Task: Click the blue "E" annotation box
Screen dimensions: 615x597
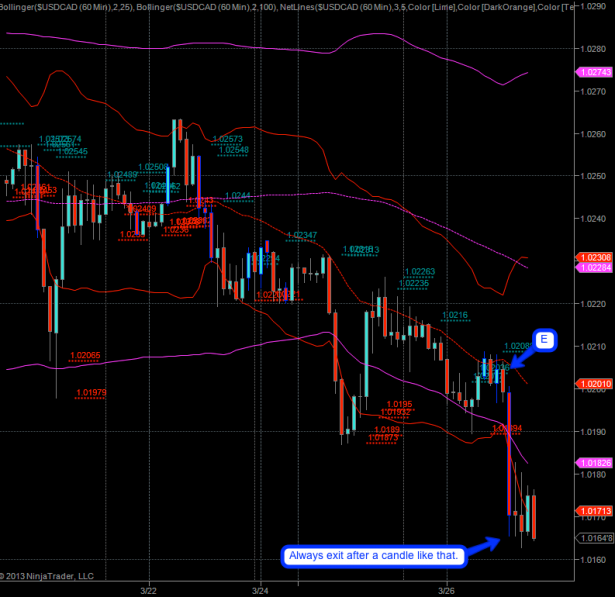Action: point(544,341)
